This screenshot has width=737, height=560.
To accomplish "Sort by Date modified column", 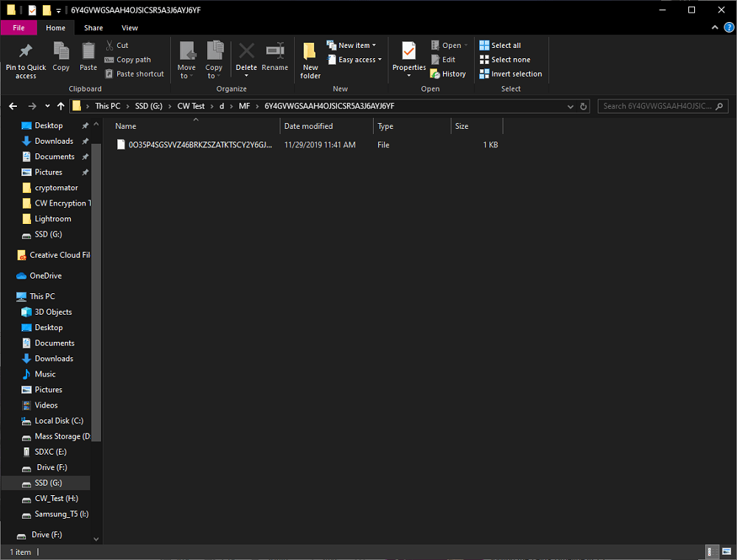I will [308, 126].
